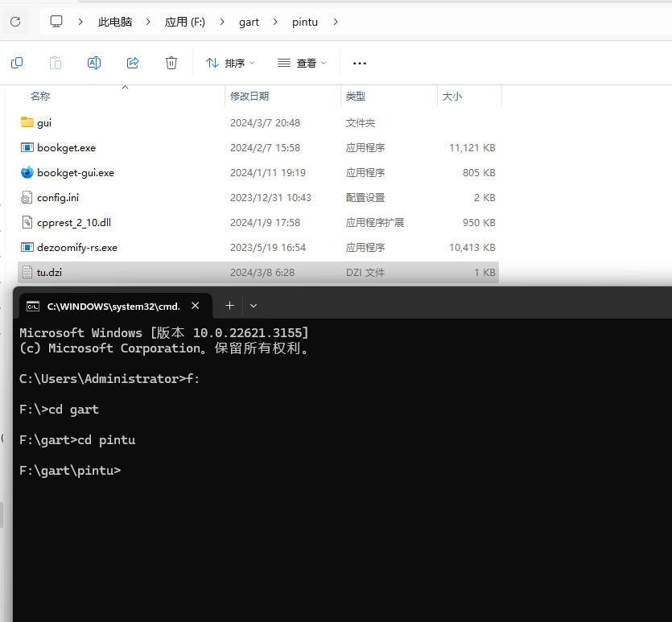Click the monitor icon in address bar
Image resolution: width=672 pixels, height=622 pixels.
click(x=56, y=22)
